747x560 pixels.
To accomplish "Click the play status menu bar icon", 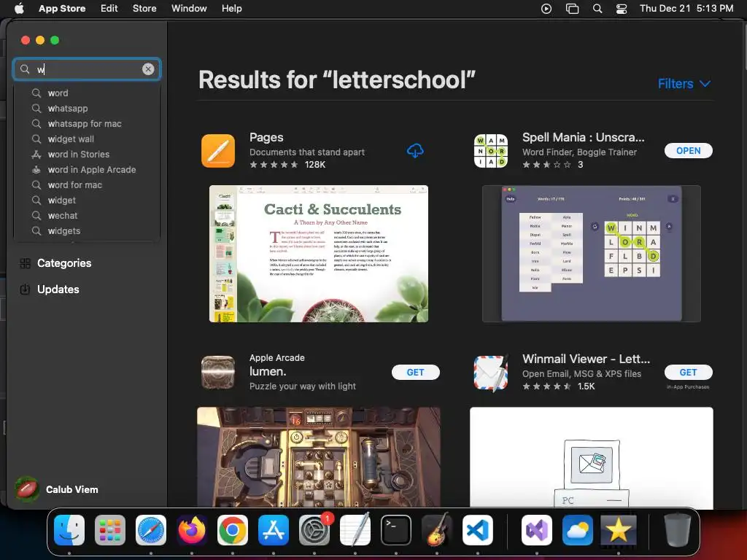I will click(546, 8).
